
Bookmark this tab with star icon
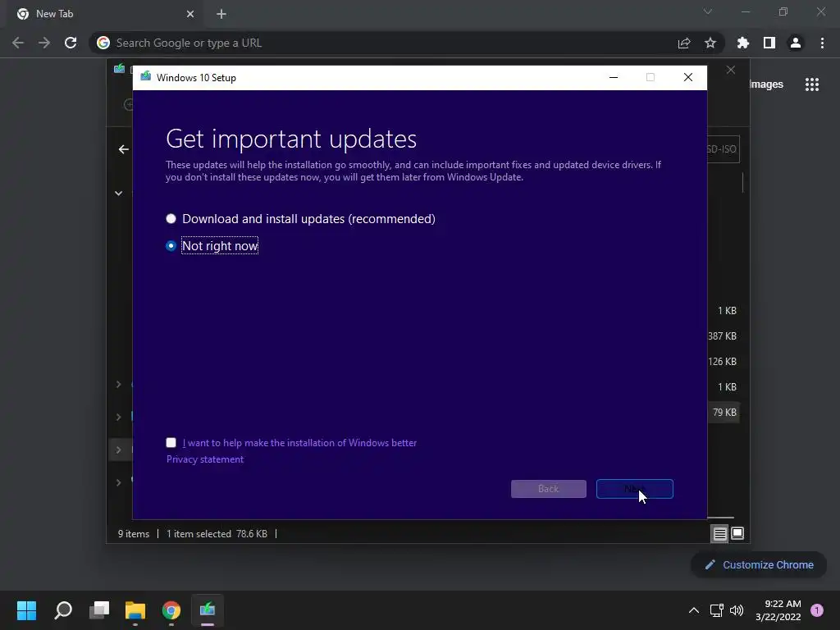(710, 43)
